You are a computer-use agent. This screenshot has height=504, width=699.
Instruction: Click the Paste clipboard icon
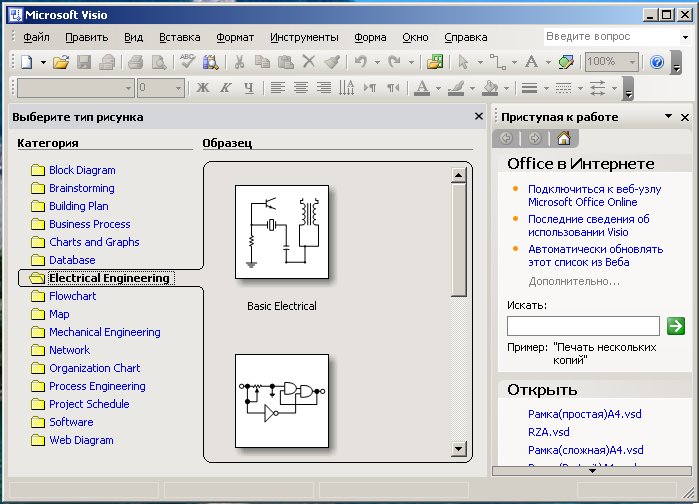coord(285,62)
